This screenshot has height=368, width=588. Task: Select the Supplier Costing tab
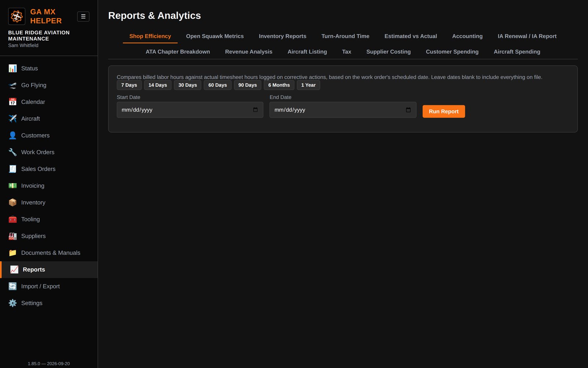coord(388,52)
